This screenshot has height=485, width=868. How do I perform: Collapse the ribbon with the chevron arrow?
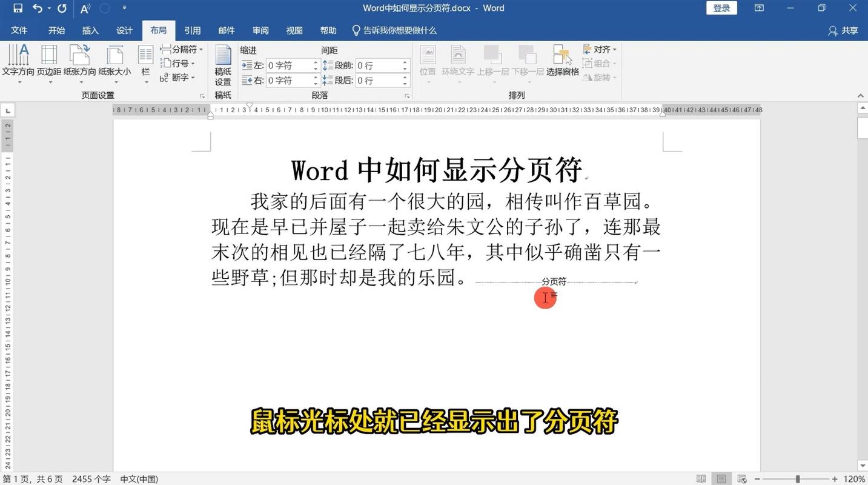click(860, 96)
